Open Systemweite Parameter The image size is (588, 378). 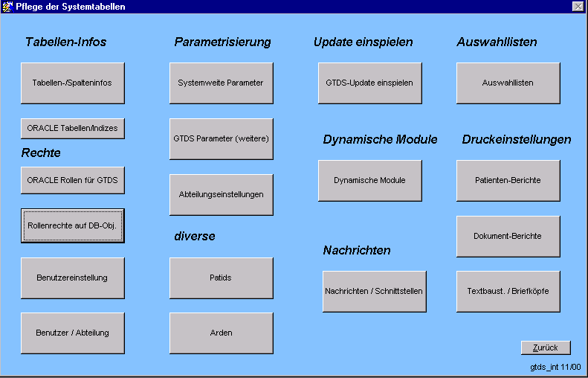pyautogui.click(x=221, y=83)
